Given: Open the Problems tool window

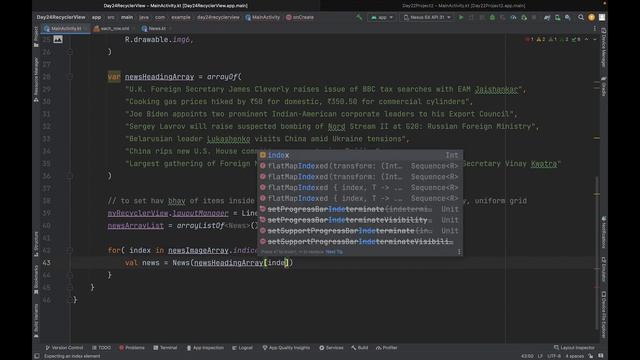Looking at the screenshot, I should pos(132,348).
